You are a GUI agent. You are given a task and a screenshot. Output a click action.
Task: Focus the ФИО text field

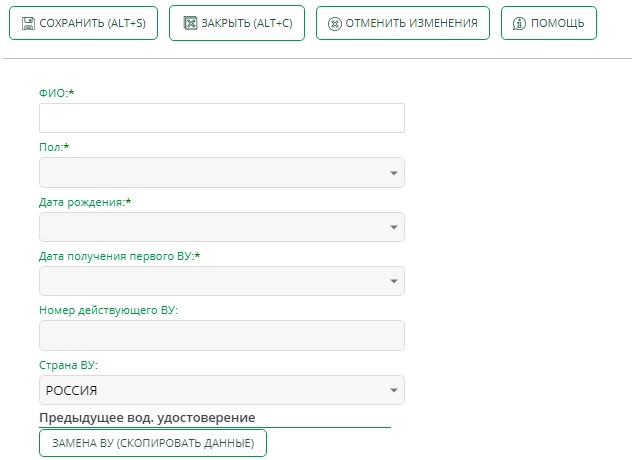222,118
